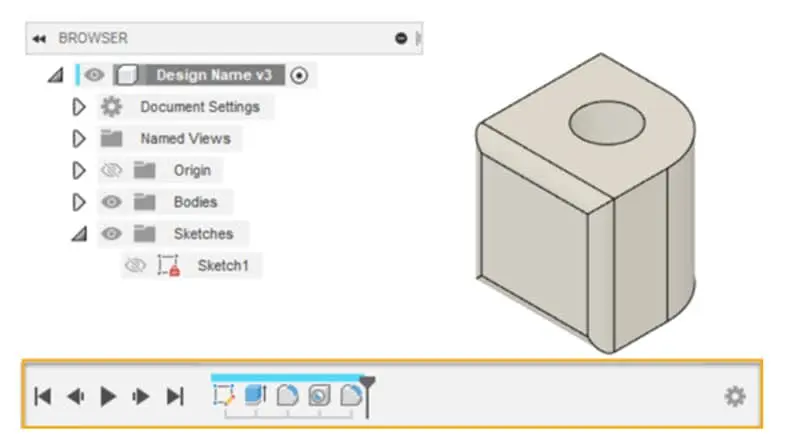The height and width of the screenshot is (435, 787).
Task: Select the Sketches tree label
Action: (x=203, y=234)
